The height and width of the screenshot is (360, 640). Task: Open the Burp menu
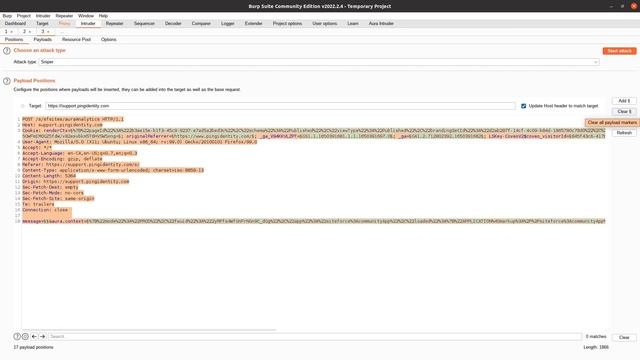tap(7, 16)
